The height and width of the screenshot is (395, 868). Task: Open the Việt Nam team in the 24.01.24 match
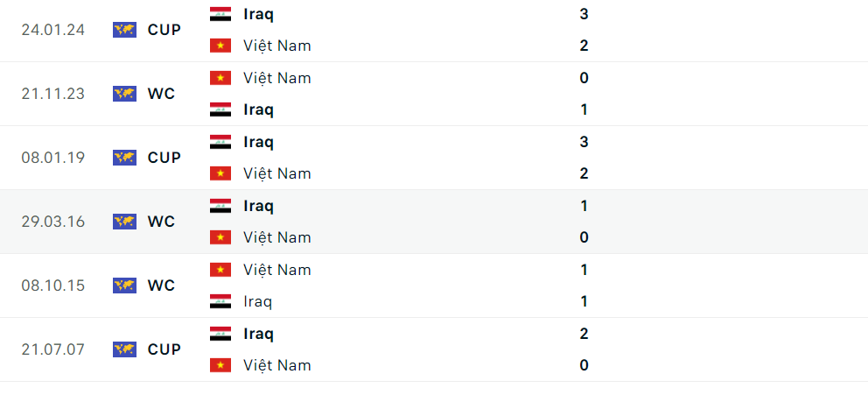click(276, 46)
